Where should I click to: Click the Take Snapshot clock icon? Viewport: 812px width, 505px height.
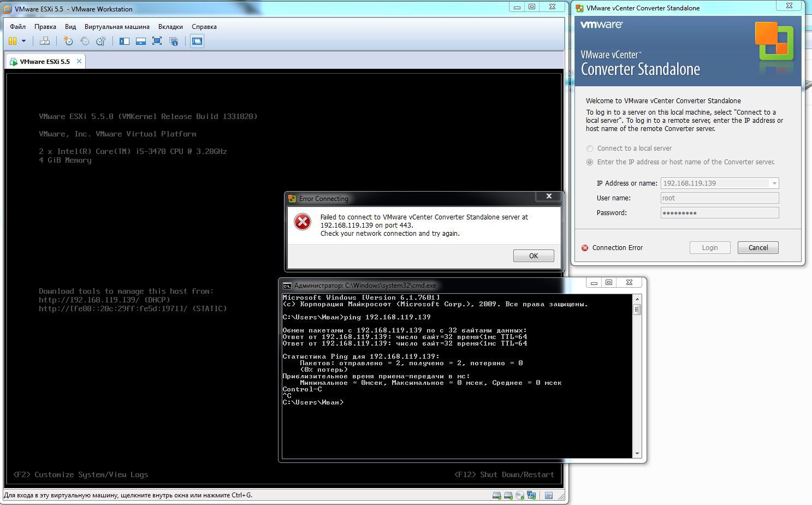point(68,41)
